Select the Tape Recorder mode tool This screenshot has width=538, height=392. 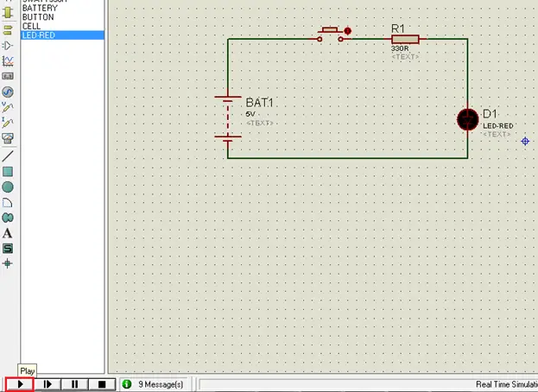click(8, 76)
